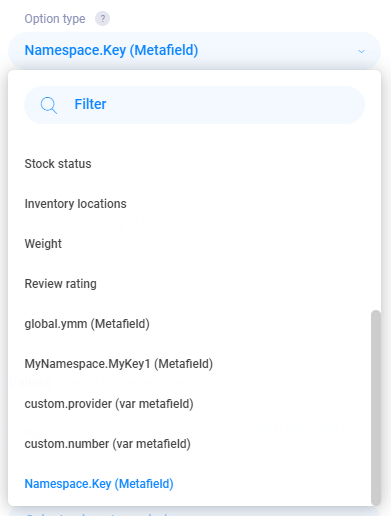
Task: Select MyNamespace.MyKey1 (Metafield) entry
Action: [x=190, y=364]
